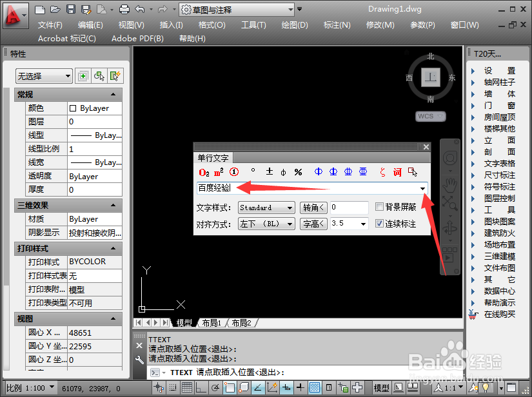Toggle the lightbulb isolate objects icon
The height and width of the screenshot is (397, 532).
pyautogui.click(x=486, y=387)
